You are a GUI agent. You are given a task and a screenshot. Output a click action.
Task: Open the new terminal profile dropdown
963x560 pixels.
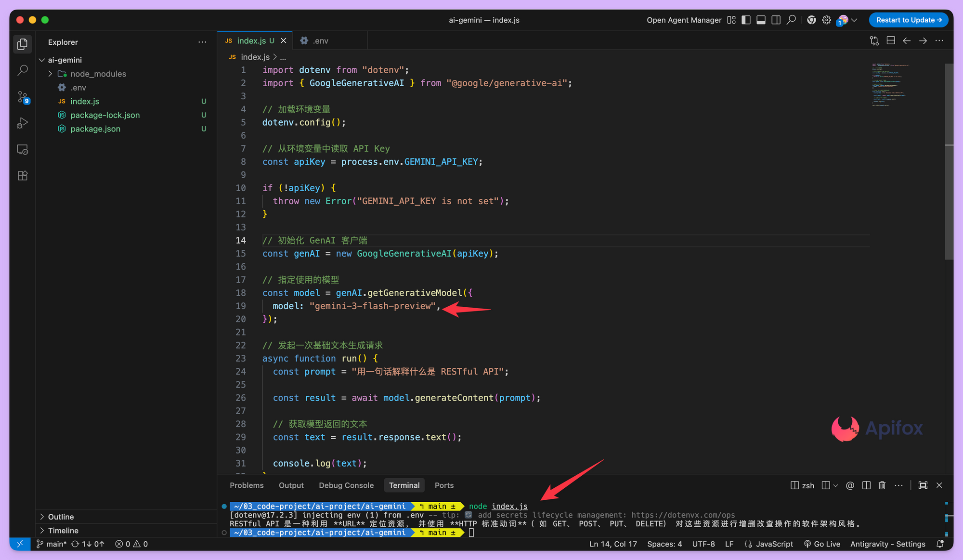[835, 485]
